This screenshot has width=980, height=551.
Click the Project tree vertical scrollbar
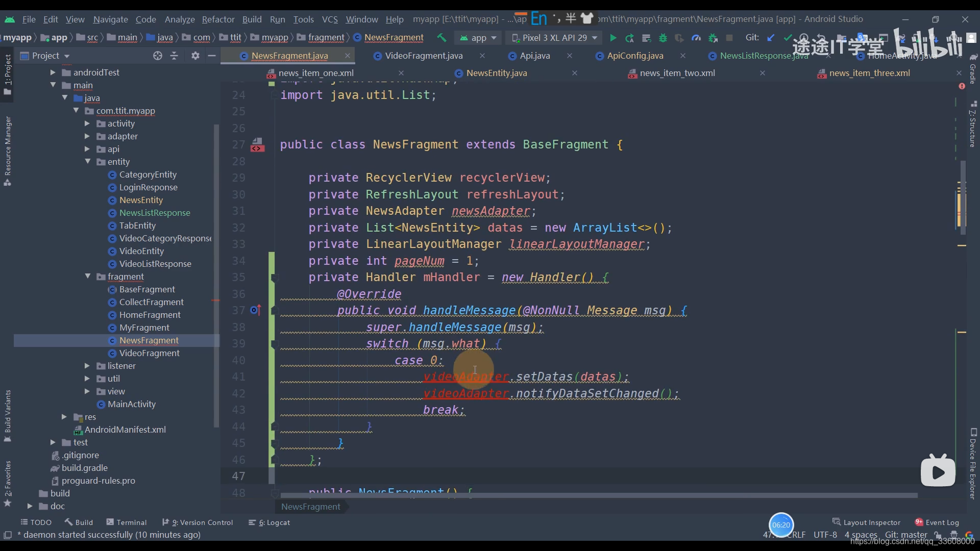[x=216, y=275]
